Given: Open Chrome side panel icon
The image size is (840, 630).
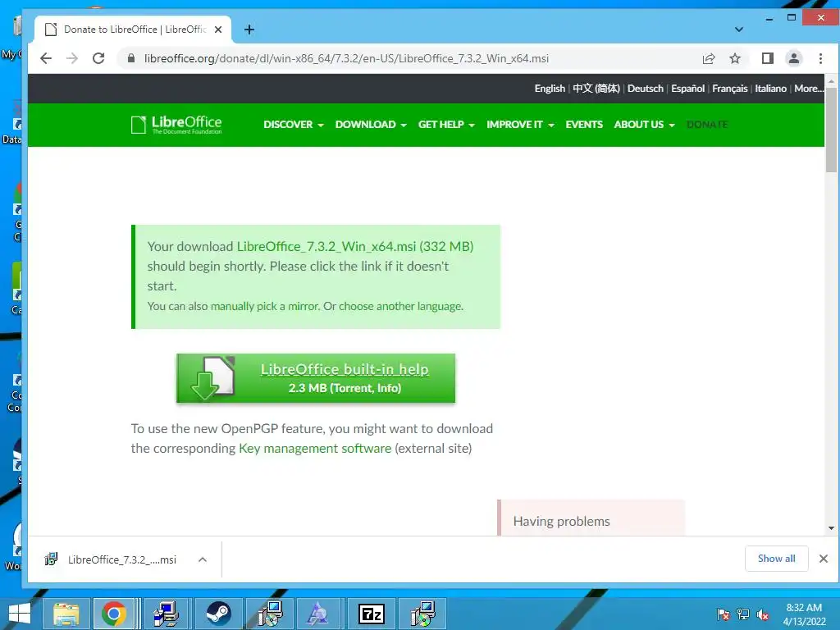Looking at the screenshot, I should (x=767, y=58).
